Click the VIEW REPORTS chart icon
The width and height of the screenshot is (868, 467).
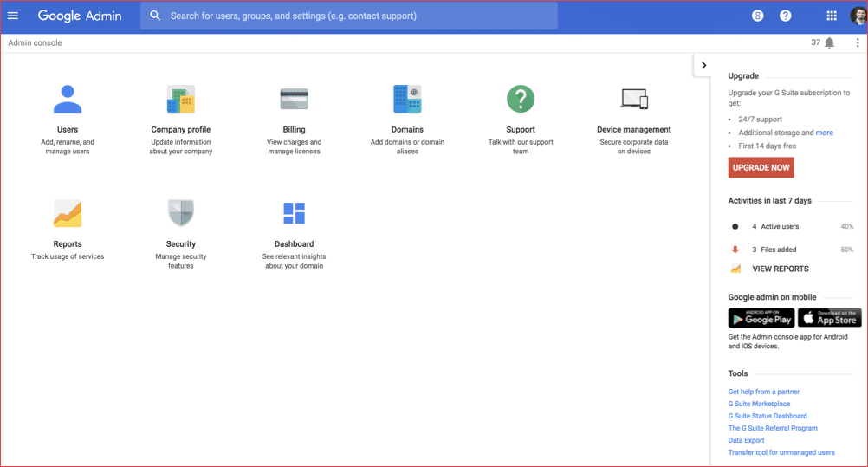[735, 269]
